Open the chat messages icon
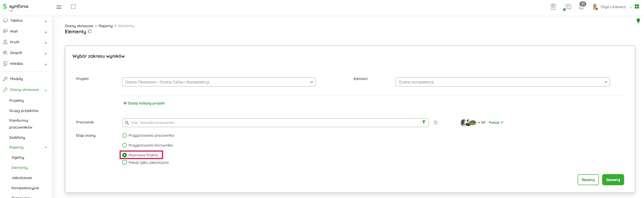This screenshot has width=644, height=198. pyautogui.click(x=568, y=7)
